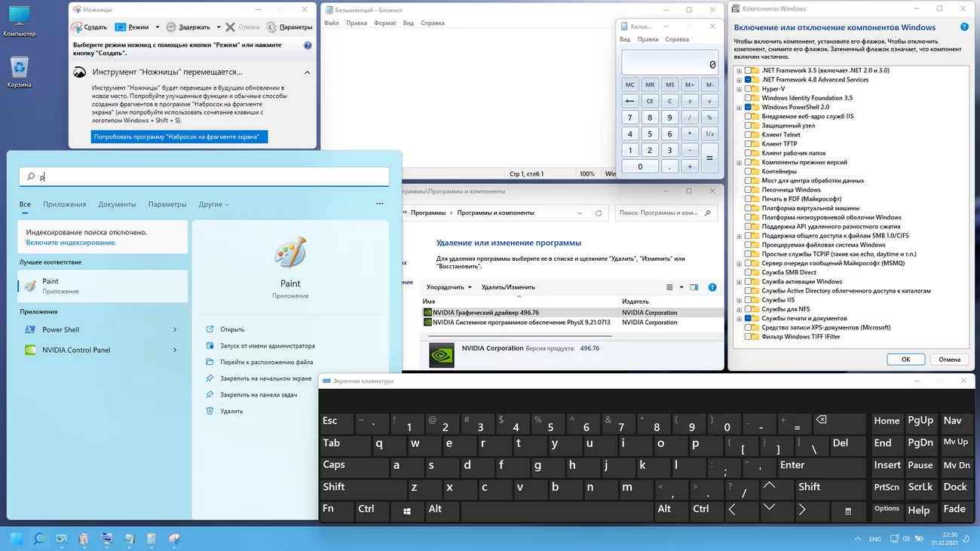Viewport: 980px width, 551px height.
Task: Expand .NET Framework 4.8 Advanced Services node
Action: coord(740,80)
